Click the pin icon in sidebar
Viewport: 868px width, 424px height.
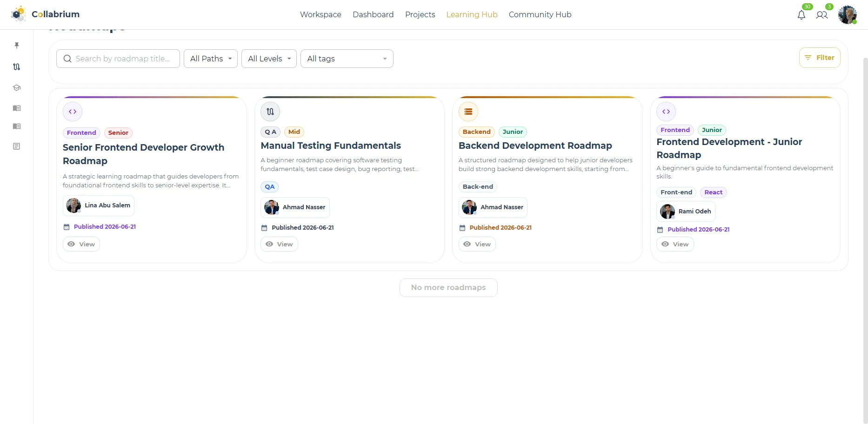point(17,45)
